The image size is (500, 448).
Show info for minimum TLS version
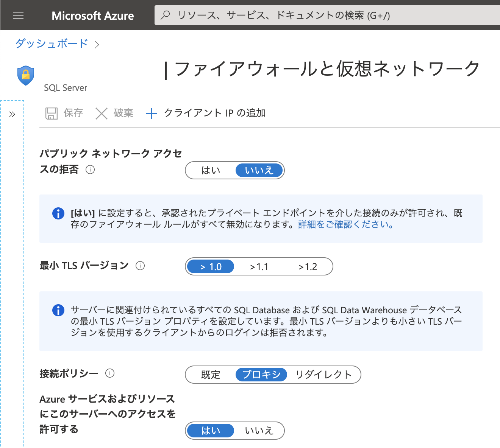pos(140,266)
